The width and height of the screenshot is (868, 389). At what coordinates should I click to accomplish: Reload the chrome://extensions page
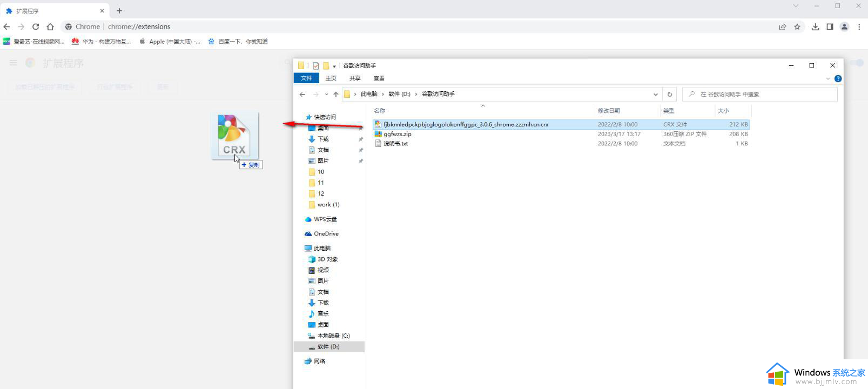tap(36, 26)
